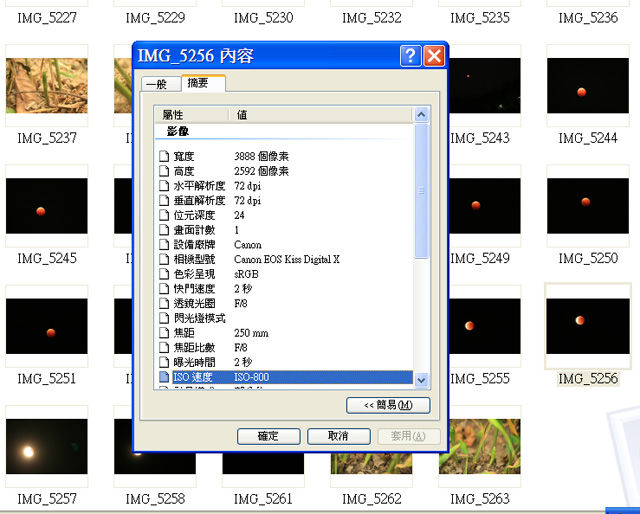Screen dimensions: 640x514
Task: Click the IMG_5261 file name
Action: click(263, 499)
